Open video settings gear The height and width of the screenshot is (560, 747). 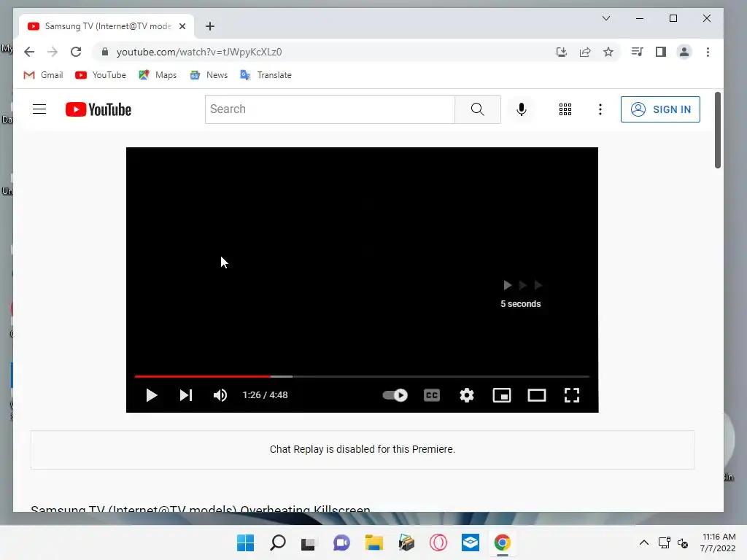coord(467,395)
